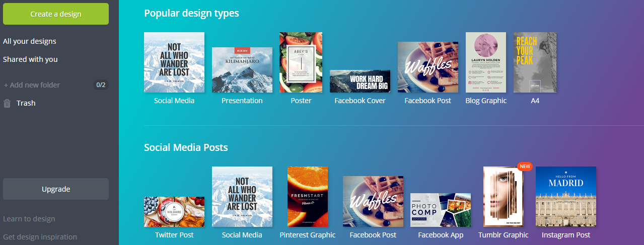Viewport: 644px width, 245px height.
Task: Click the Instagram Post label
Action: [x=566, y=235]
